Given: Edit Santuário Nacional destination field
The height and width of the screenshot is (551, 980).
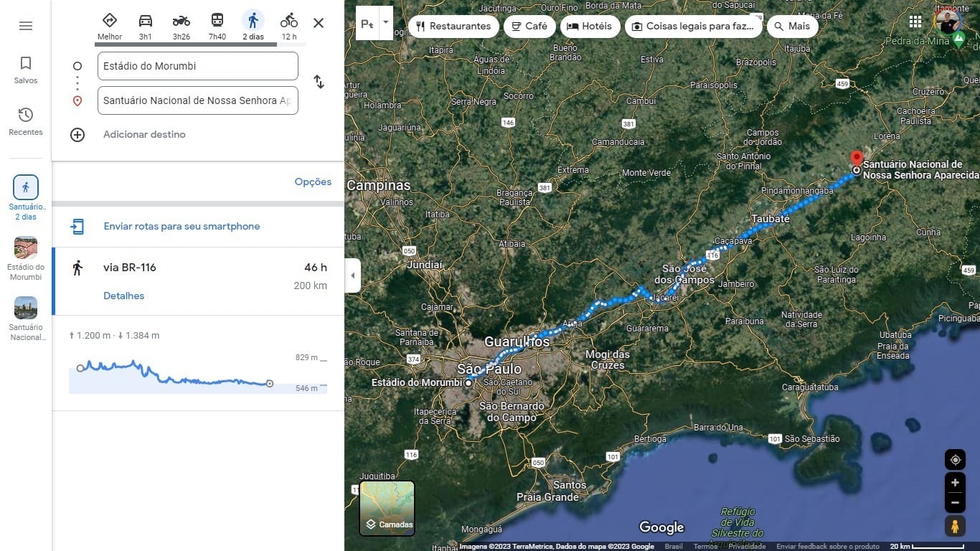Looking at the screenshot, I should (x=198, y=100).
